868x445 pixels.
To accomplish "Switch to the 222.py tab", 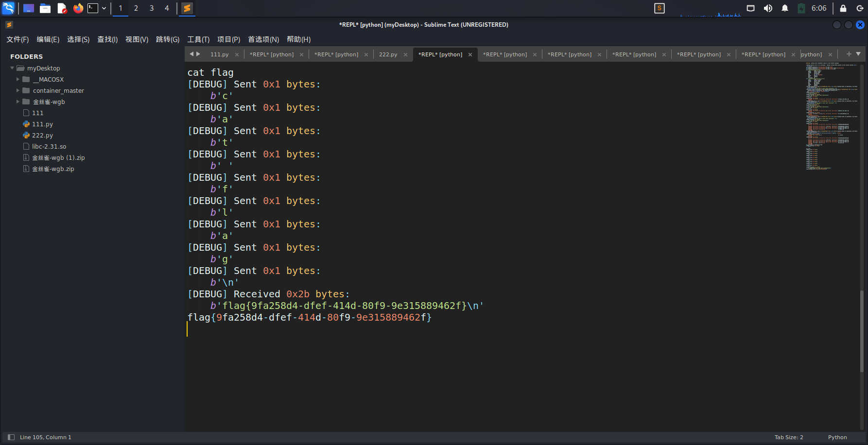I will [x=388, y=54].
